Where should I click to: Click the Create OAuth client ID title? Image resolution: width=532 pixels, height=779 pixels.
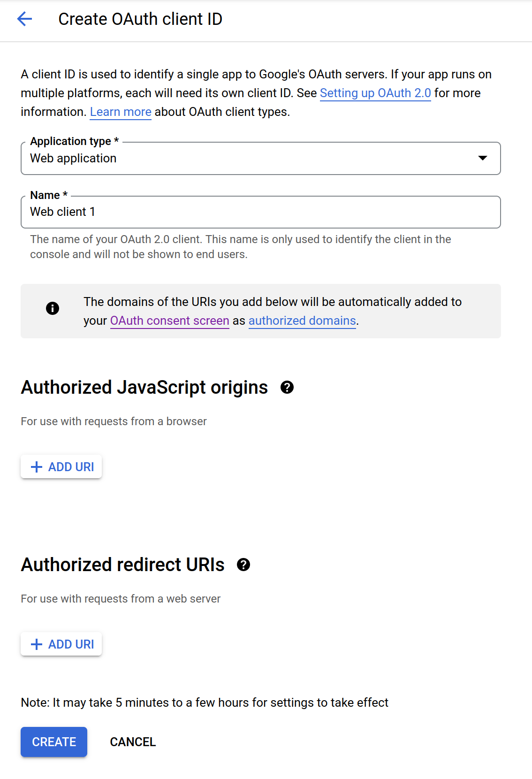click(x=140, y=19)
